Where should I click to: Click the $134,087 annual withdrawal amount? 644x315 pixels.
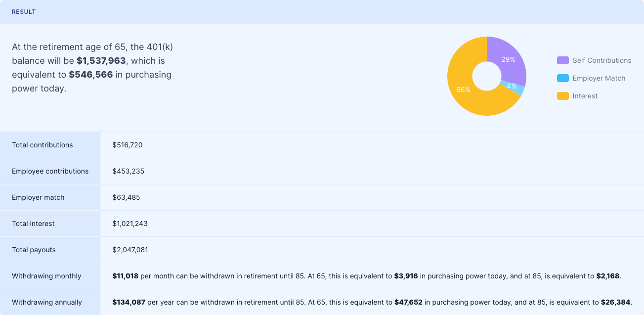click(x=129, y=302)
